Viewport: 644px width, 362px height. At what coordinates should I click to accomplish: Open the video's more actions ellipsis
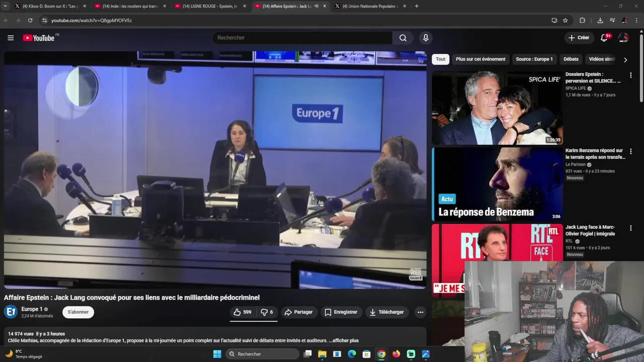coord(420,312)
